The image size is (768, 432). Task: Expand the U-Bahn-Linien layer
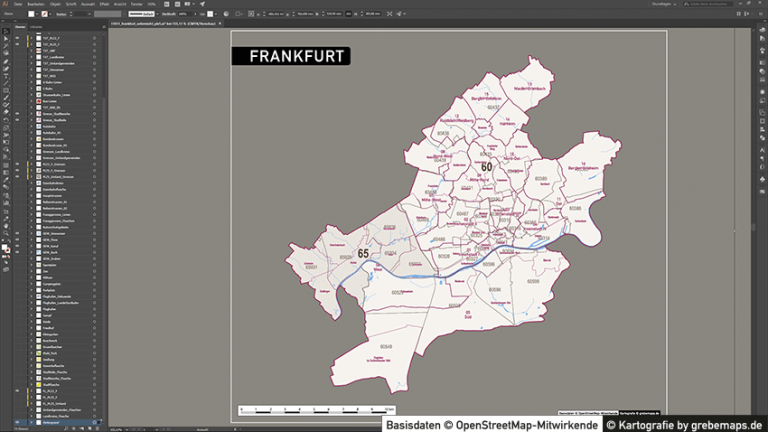[32, 82]
